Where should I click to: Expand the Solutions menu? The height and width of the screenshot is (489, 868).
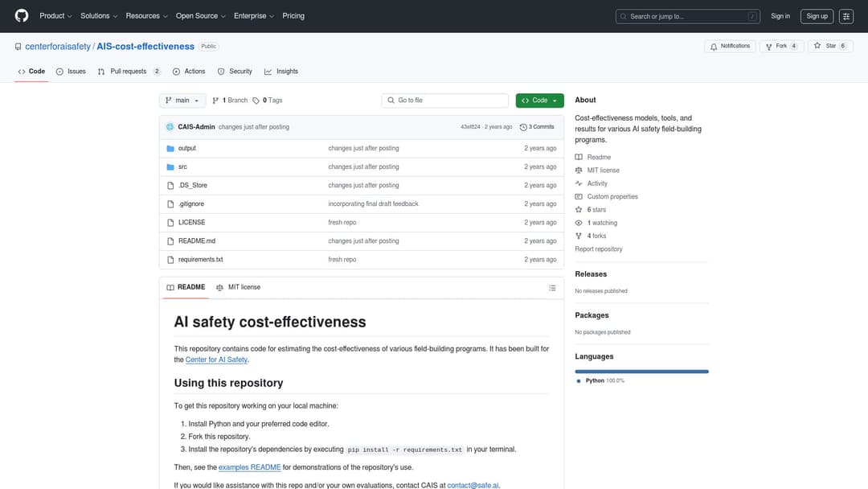(x=99, y=16)
